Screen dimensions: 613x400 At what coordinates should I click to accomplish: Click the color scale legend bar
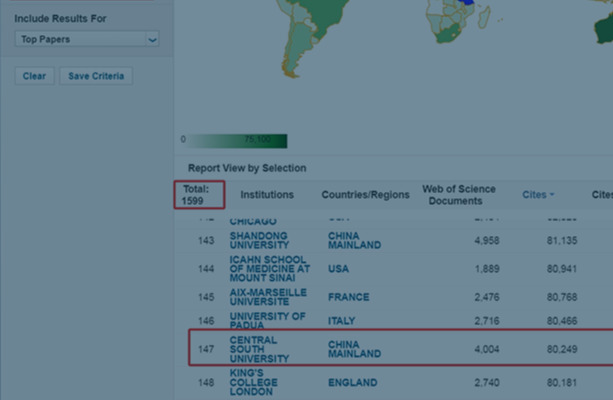pyautogui.click(x=237, y=141)
